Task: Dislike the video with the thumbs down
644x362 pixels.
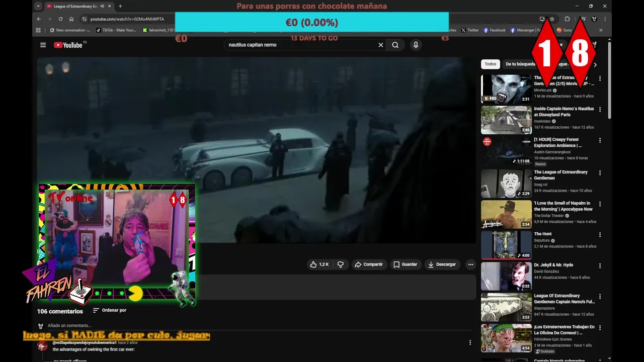Action: 341,264
